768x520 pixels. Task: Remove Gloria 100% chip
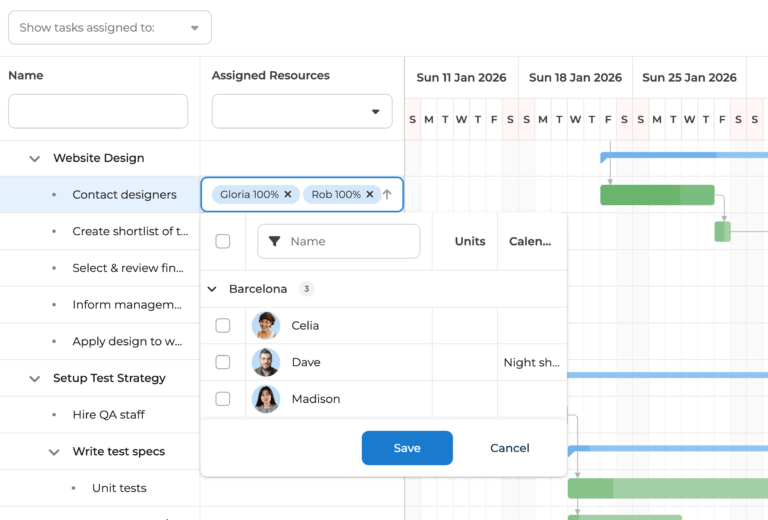288,195
